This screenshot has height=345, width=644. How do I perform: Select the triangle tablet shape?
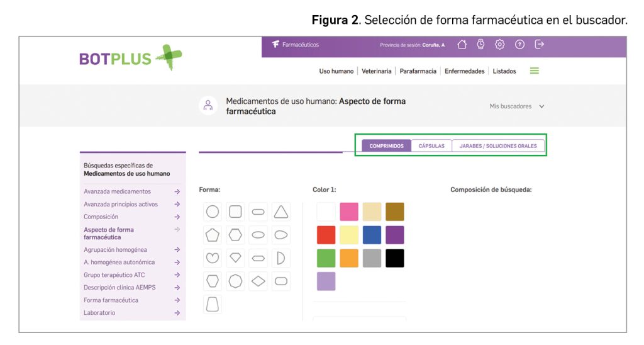pyautogui.click(x=281, y=212)
